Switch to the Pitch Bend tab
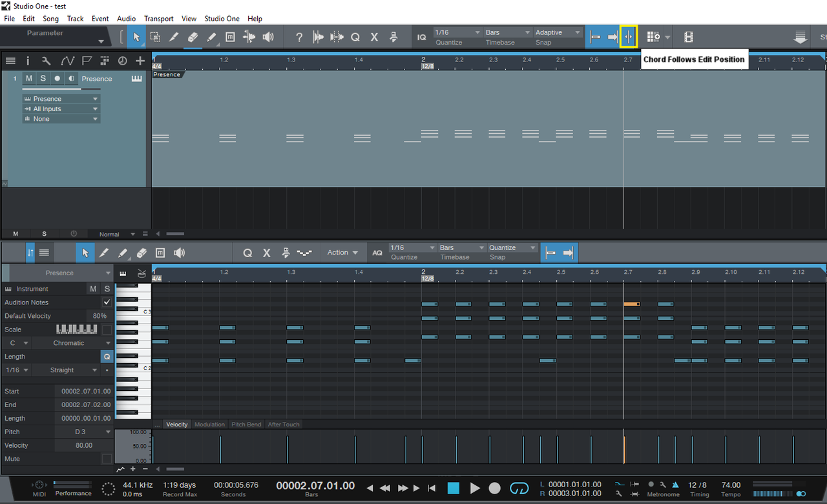This screenshot has width=827, height=504. click(x=246, y=425)
